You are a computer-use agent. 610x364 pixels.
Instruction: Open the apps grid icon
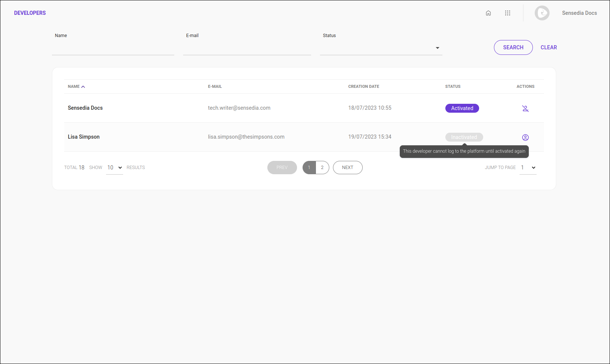coord(508,13)
